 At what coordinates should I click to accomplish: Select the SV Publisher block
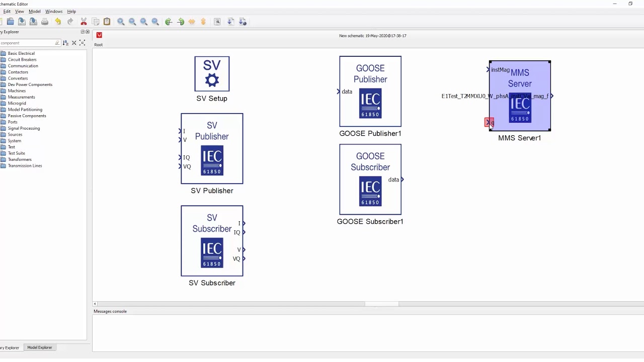(x=212, y=149)
